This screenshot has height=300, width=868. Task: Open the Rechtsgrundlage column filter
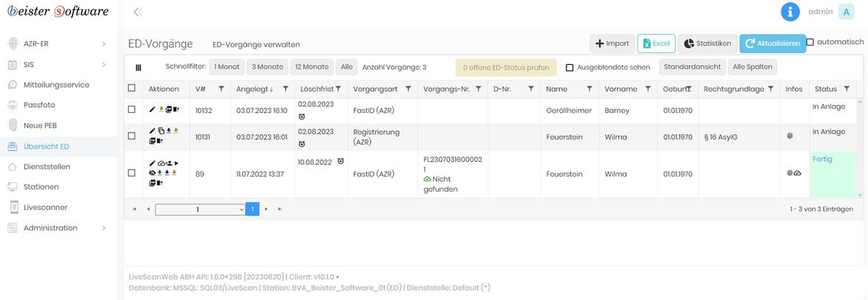771,88
